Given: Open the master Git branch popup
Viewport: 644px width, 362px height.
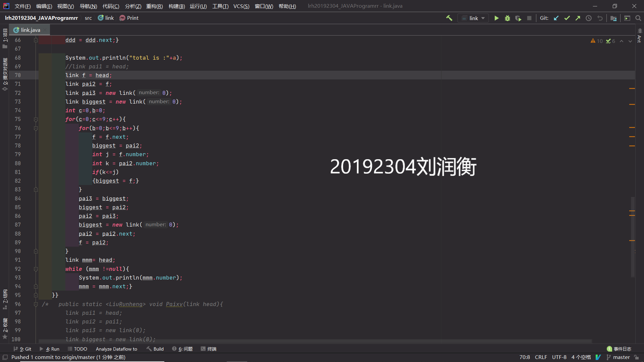Looking at the screenshot, I should click(x=618, y=357).
